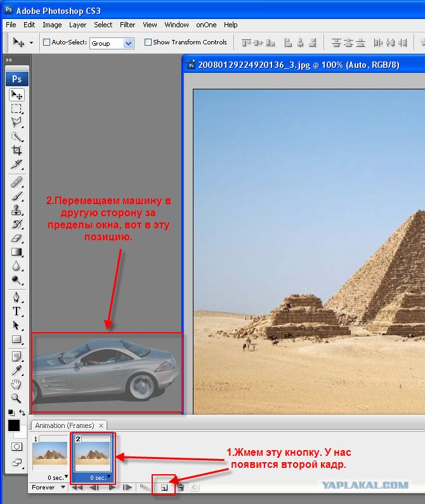Select the Crop tool
This screenshot has height=504, width=425.
16,150
